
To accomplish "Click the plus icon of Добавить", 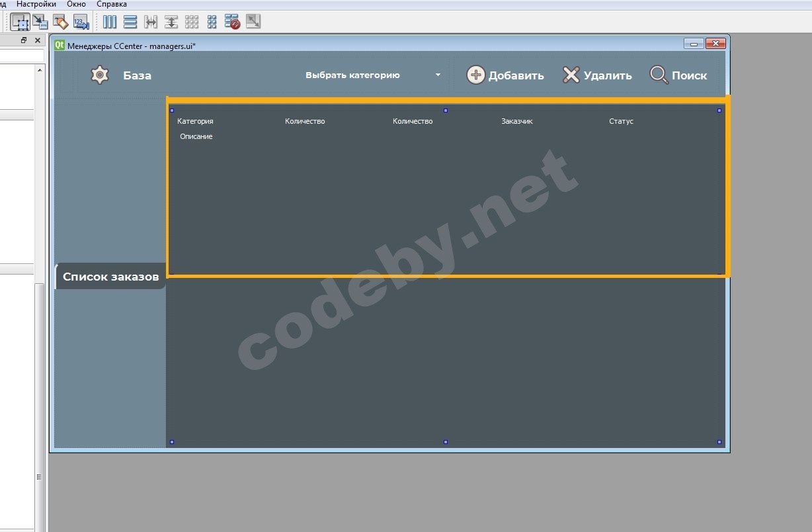I will tap(475, 75).
